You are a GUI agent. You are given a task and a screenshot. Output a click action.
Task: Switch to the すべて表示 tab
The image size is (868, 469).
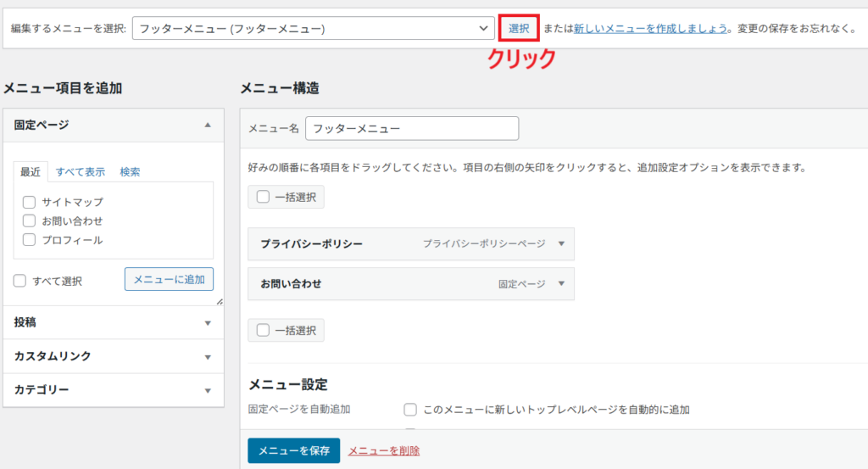(x=81, y=171)
